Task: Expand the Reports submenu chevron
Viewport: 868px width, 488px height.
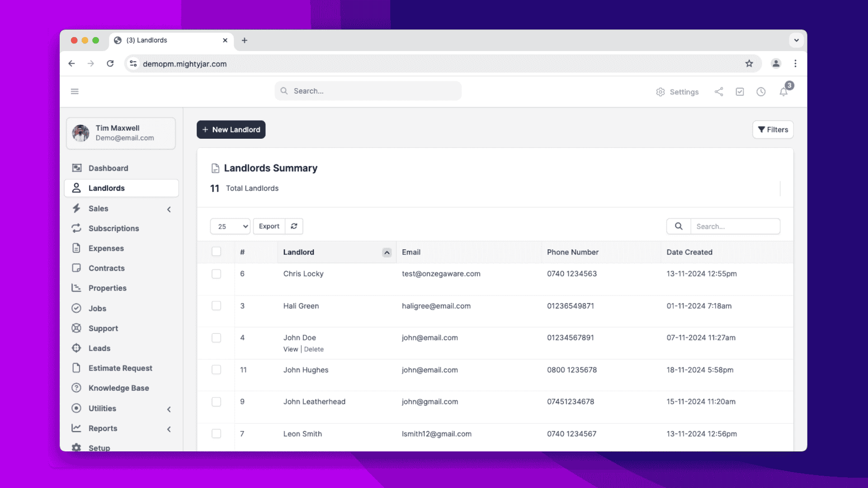Action: [169, 429]
